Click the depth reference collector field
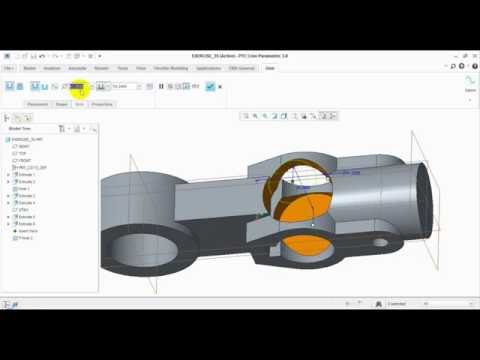The width and height of the screenshot is (480, 360). 126,86
